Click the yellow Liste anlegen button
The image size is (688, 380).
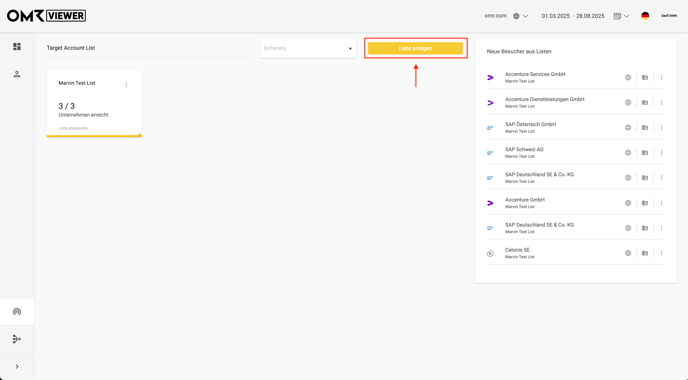tap(415, 48)
